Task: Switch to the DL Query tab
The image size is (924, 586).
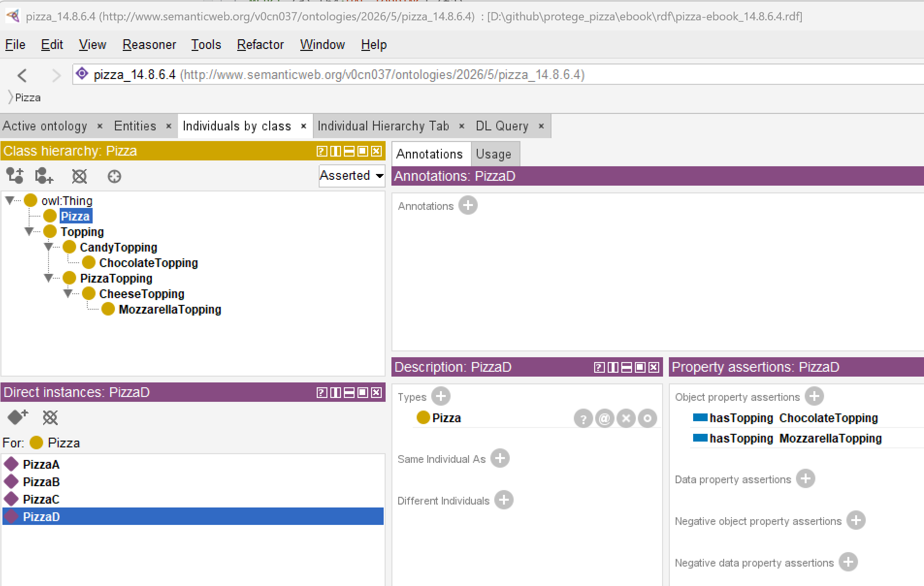Action: [x=502, y=126]
